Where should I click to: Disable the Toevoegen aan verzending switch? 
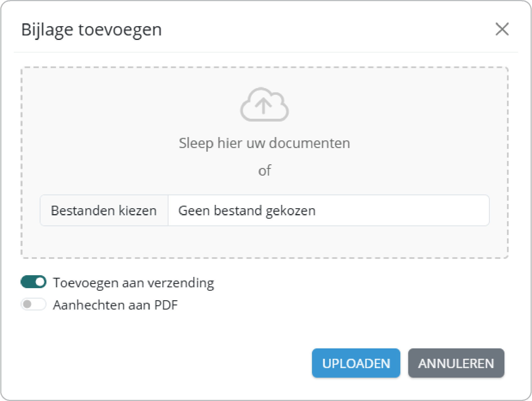coord(33,282)
